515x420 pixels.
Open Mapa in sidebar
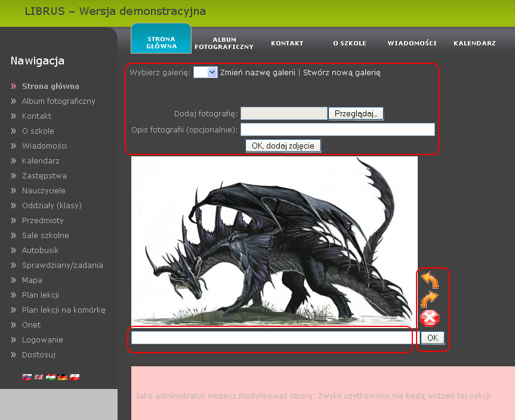pyautogui.click(x=32, y=280)
